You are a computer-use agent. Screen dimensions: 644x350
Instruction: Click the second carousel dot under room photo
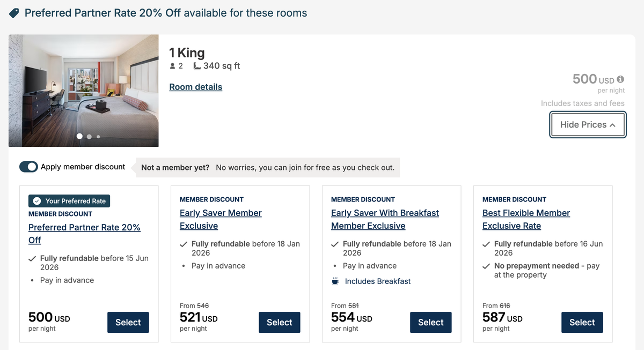pyautogui.click(x=89, y=137)
